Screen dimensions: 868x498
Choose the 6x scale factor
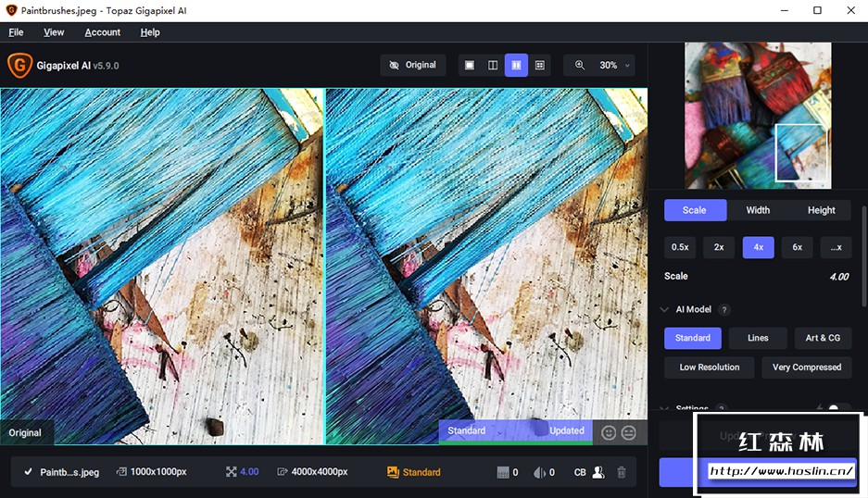798,247
